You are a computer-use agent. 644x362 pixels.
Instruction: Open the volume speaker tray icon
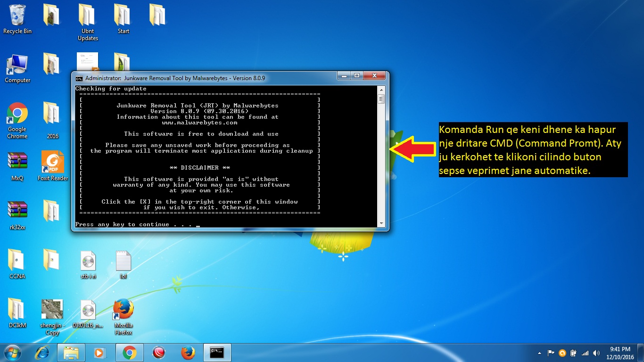click(x=596, y=353)
